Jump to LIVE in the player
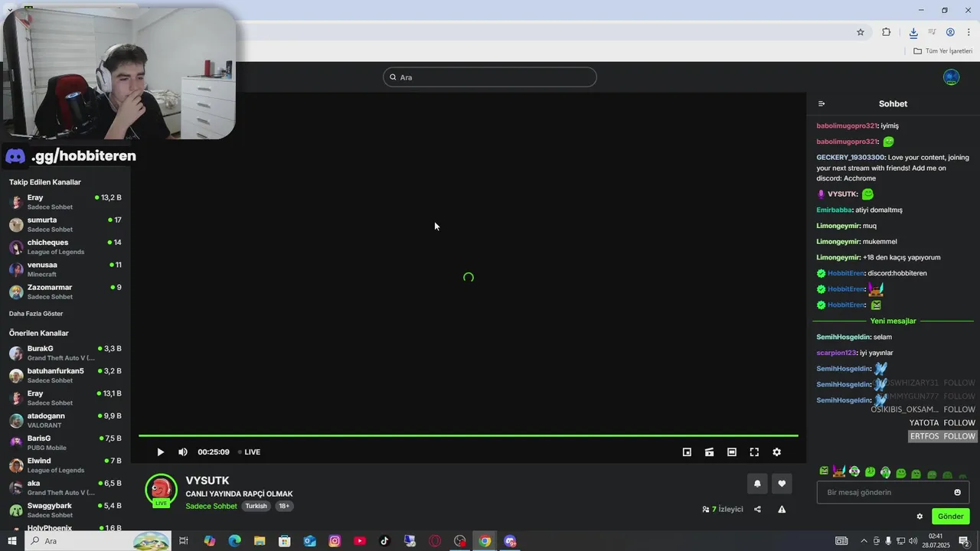This screenshot has height=551, width=980. pos(249,452)
